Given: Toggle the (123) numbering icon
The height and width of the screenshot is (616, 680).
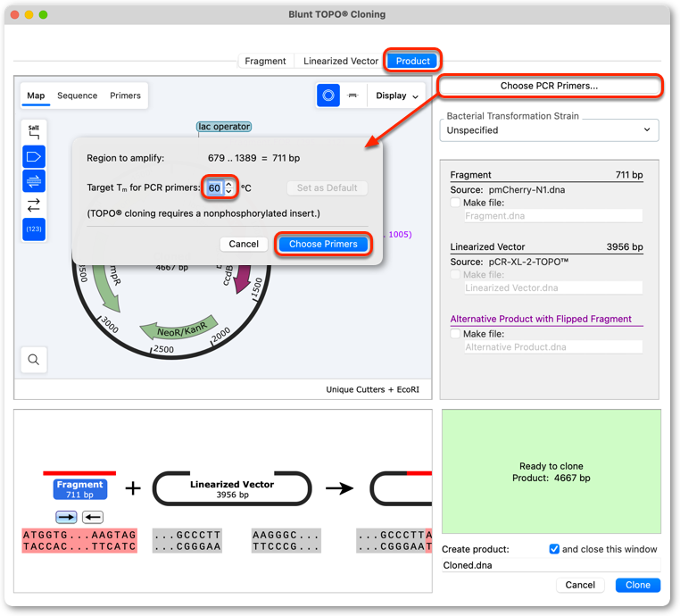Looking at the screenshot, I should (x=34, y=229).
